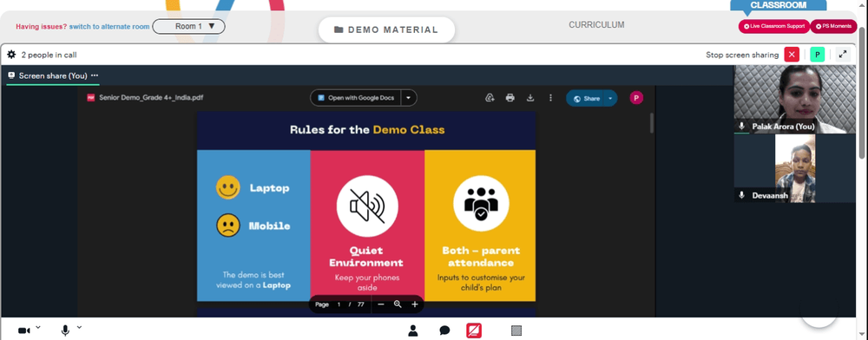Viewport: 868px width, 340px height.
Task: Expand camera options chevron
Action: pyautogui.click(x=38, y=327)
